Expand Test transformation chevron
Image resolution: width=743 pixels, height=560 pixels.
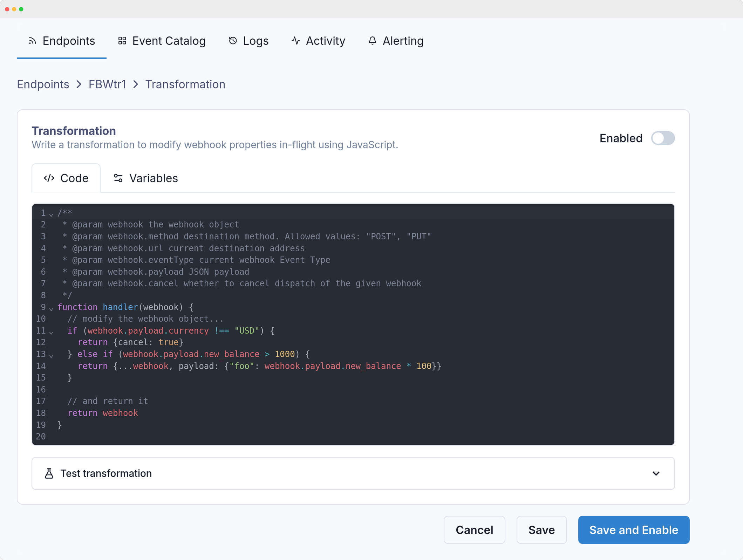tap(656, 473)
